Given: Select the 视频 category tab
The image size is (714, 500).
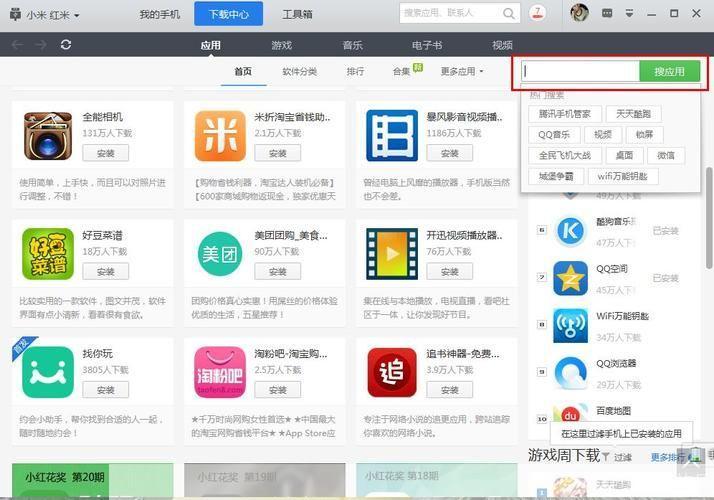Looking at the screenshot, I should [502, 45].
